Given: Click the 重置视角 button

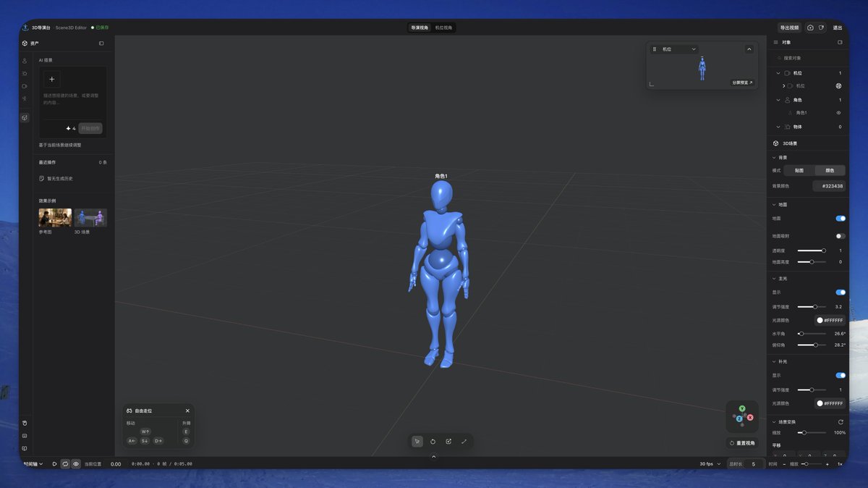Looking at the screenshot, I should point(743,443).
